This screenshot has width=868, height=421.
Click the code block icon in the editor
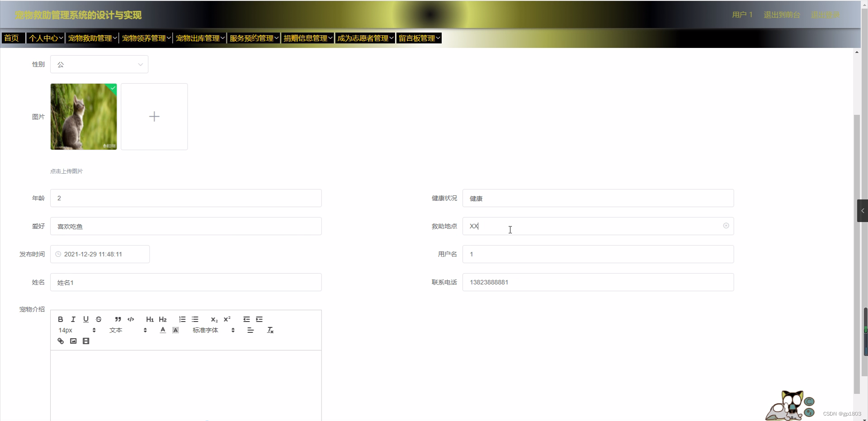coord(131,319)
